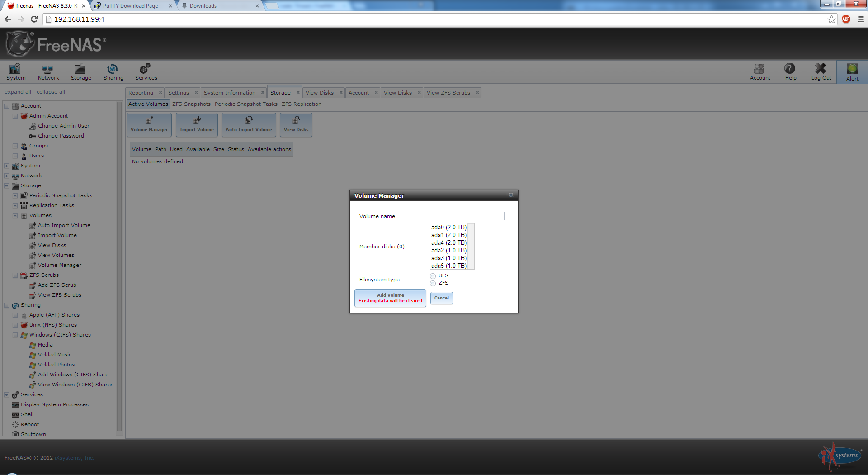The image size is (868, 475).
Task: Open Shell from the sidebar tree
Action: 27,414
